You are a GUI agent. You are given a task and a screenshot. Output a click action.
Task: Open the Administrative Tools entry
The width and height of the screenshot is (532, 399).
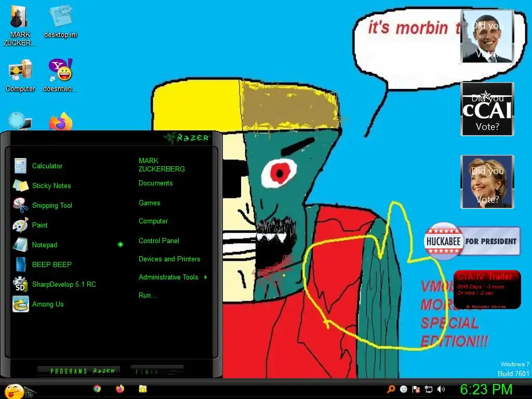(x=168, y=277)
